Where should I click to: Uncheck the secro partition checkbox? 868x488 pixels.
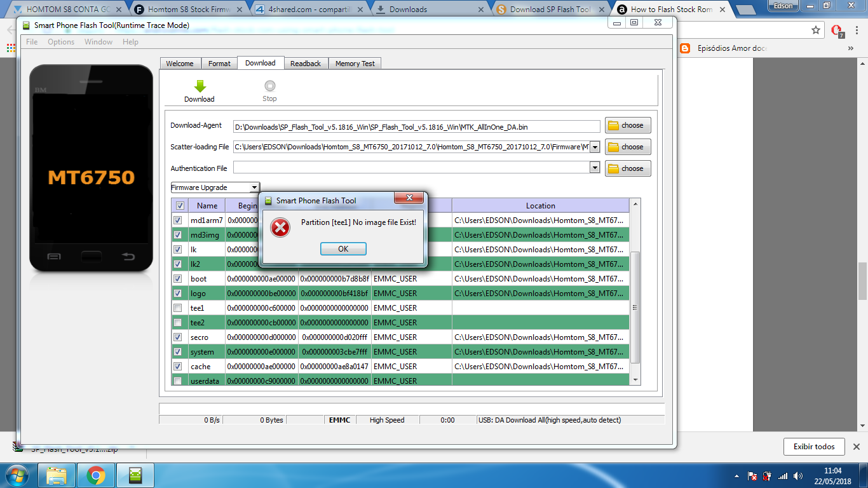(x=178, y=337)
